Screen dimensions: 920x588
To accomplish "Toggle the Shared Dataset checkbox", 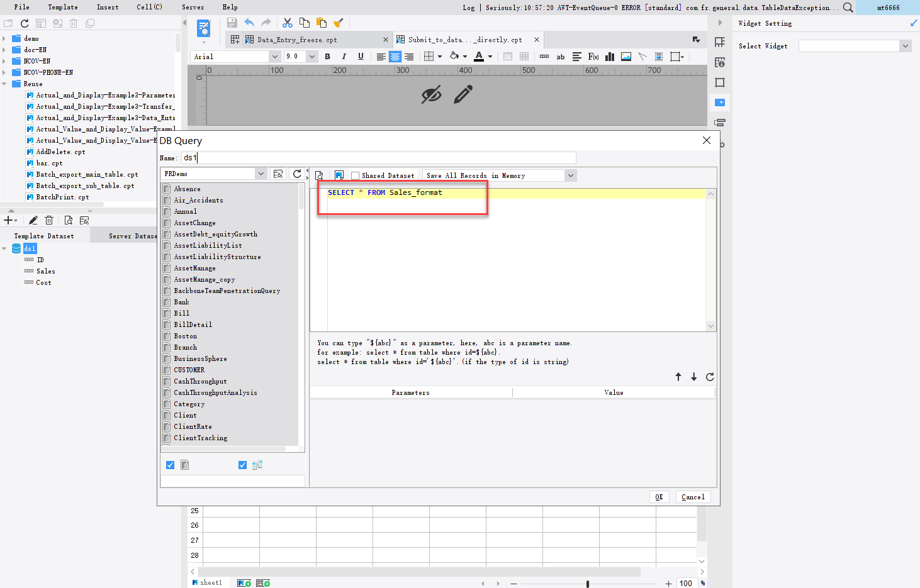I will pos(356,176).
